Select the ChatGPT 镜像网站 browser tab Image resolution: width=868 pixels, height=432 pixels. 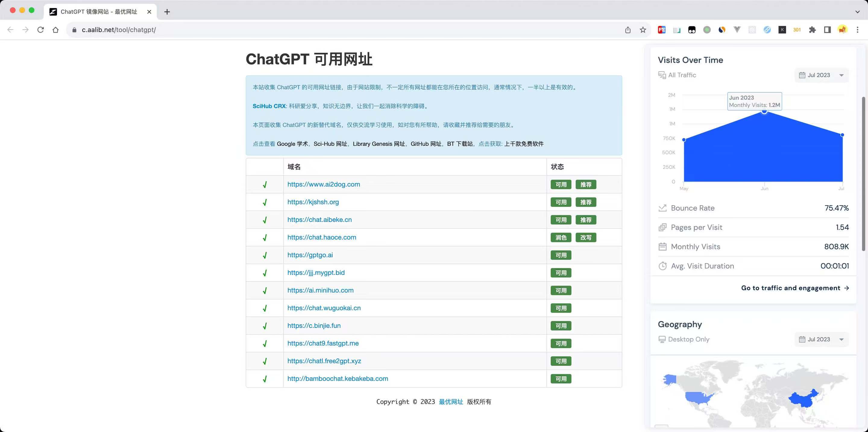[x=100, y=12]
